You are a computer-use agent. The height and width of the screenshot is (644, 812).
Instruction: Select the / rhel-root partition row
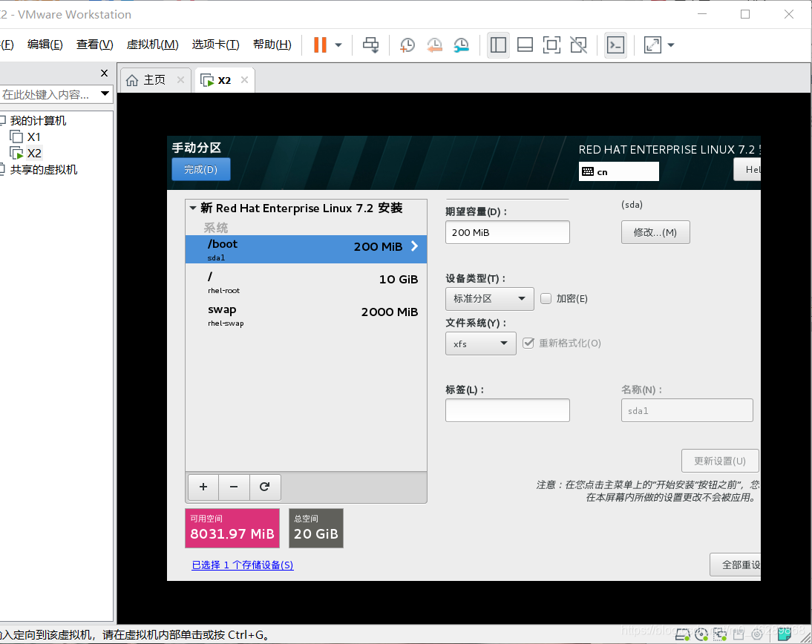click(x=306, y=282)
